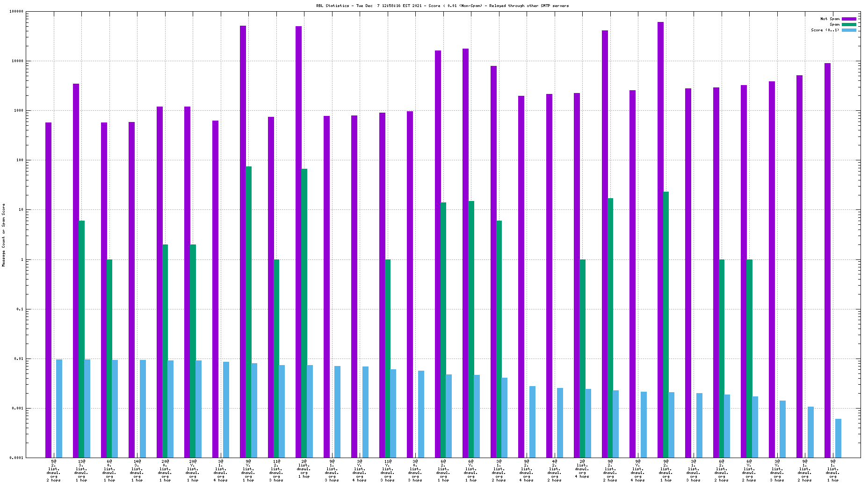Select the last x-axis label '9@ 1.list.dnswl.org 1 hop'
The height and width of the screenshot is (488, 868).
833,470
